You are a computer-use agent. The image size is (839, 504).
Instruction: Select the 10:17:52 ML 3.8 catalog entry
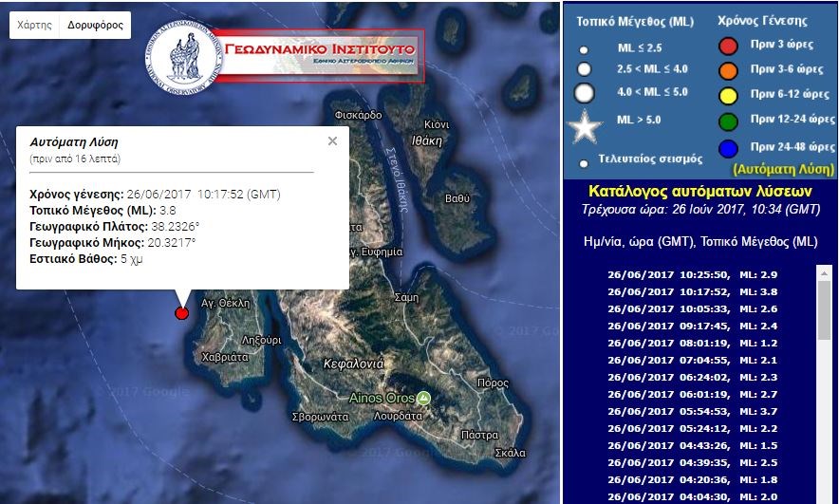click(x=692, y=291)
